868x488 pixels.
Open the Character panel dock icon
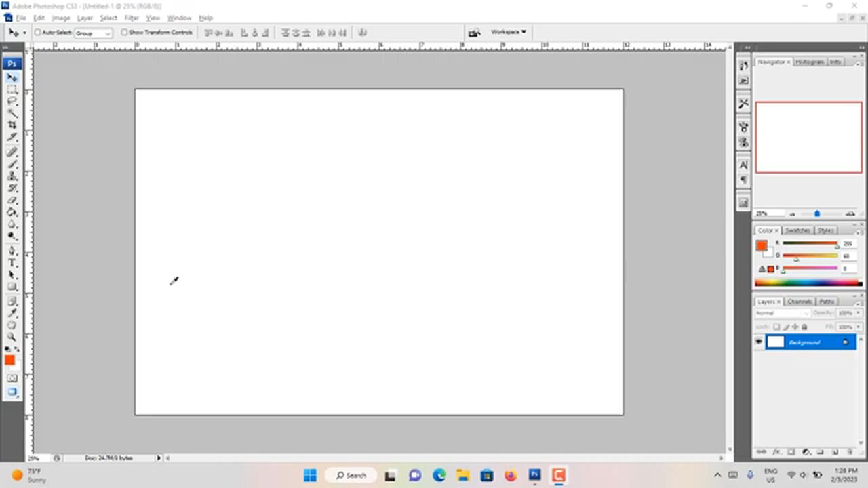(744, 165)
